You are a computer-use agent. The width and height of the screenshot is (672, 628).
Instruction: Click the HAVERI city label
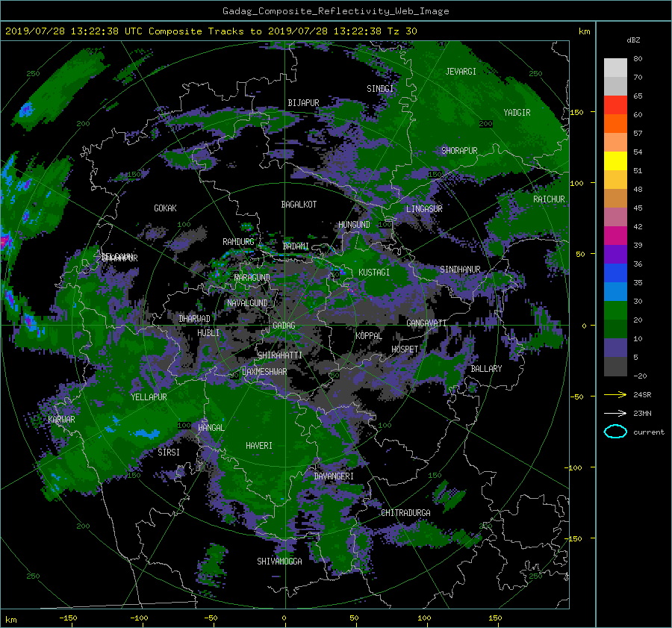pos(259,446)
